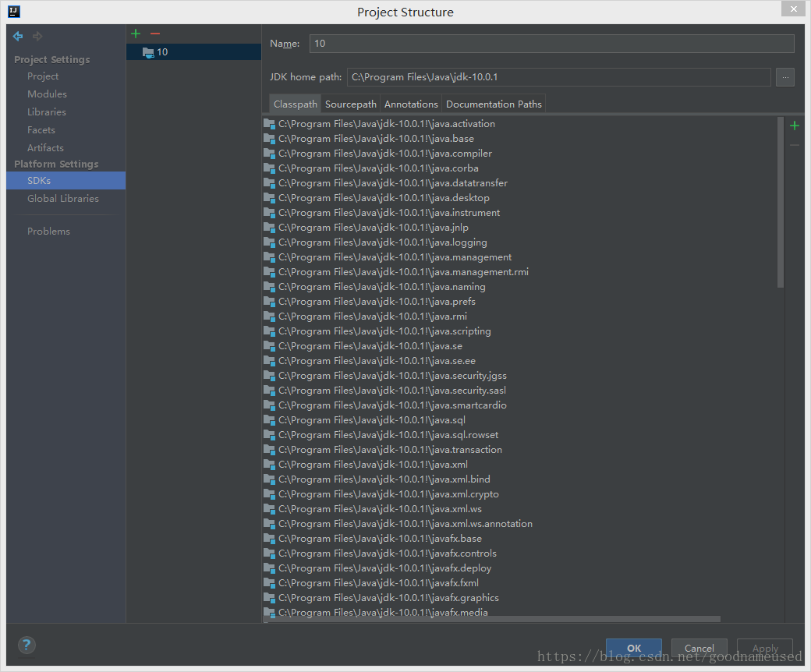
Task: Remove selected SDK with red minus
Action: pyautogui.click(x=155, y=34)
